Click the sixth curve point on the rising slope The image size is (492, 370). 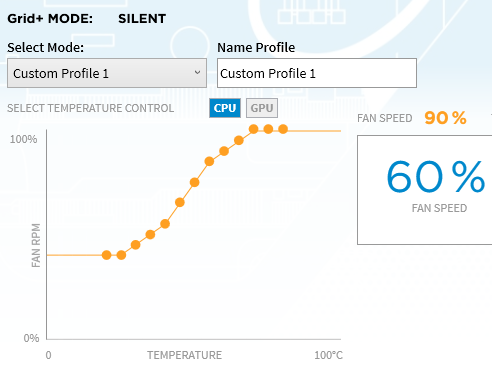[180, 202]
